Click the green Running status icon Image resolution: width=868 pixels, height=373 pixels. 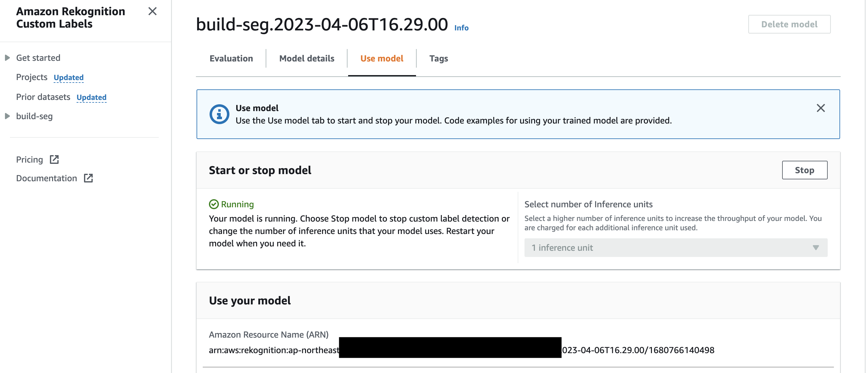pyautogui.click(x=214, y=204)
